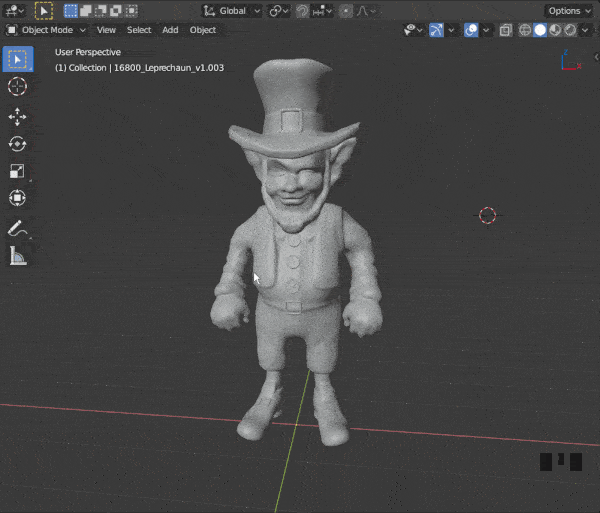Toggle X-ray mode
600x513 pixels.
pos(505,30)
